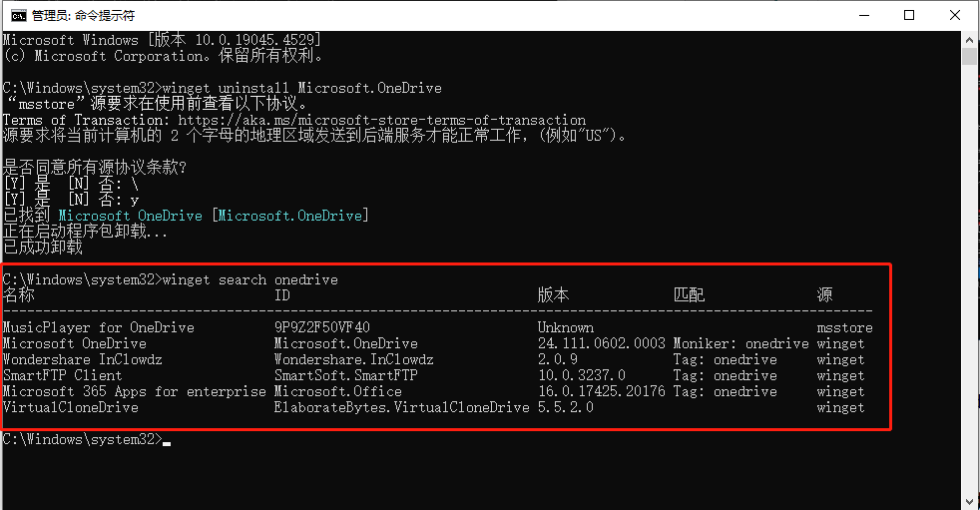This screenshot has width=980, height=510.
Task: Click 'winget search onedrive' command text
Action: pyautogui.click(x=250, y=280)
